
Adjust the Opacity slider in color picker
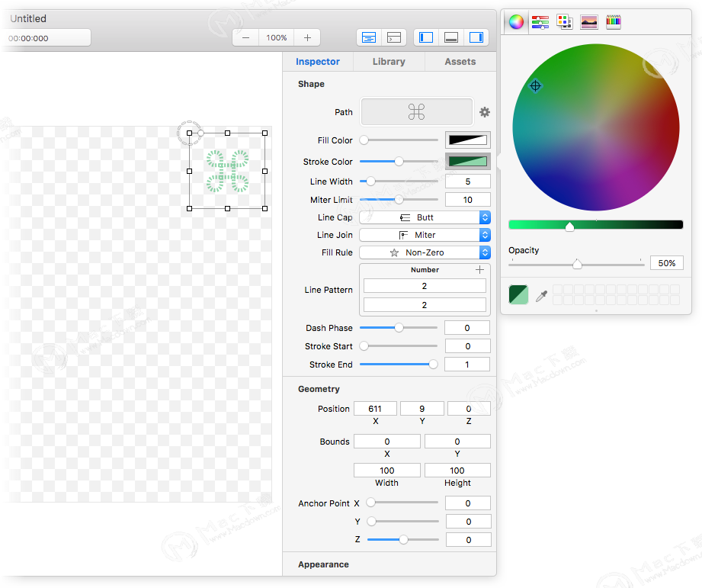tap(576, 264)
